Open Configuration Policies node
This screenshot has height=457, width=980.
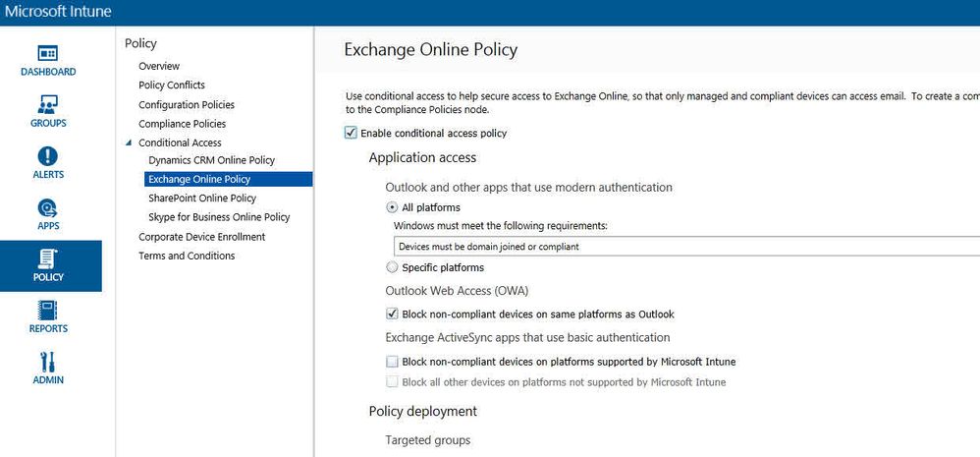point(187,104)
